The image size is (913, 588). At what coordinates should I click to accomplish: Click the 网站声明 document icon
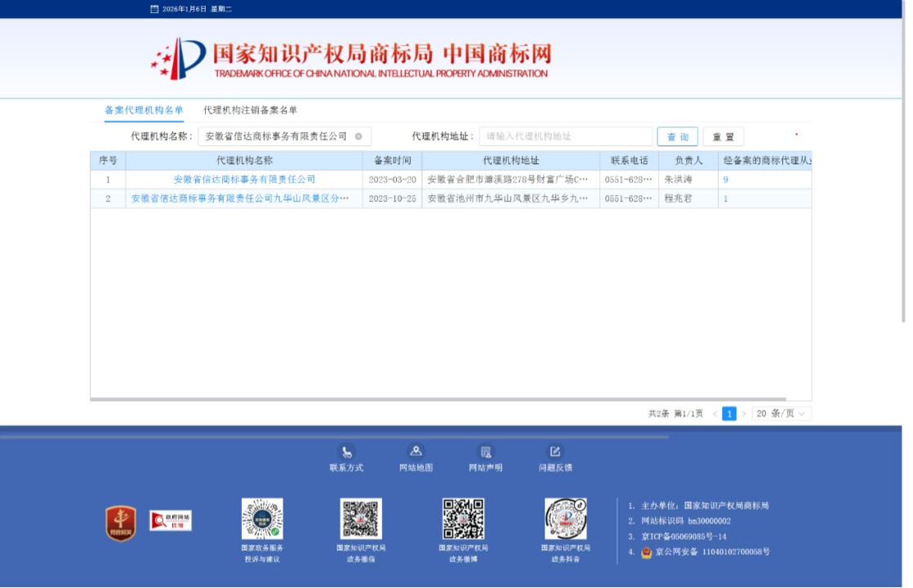(x=486, y=452)
